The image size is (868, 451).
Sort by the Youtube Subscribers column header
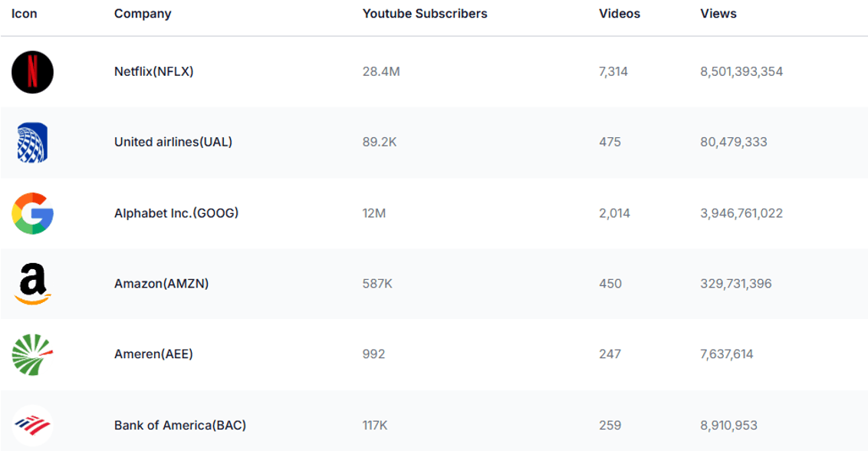[x=425, y=14]
